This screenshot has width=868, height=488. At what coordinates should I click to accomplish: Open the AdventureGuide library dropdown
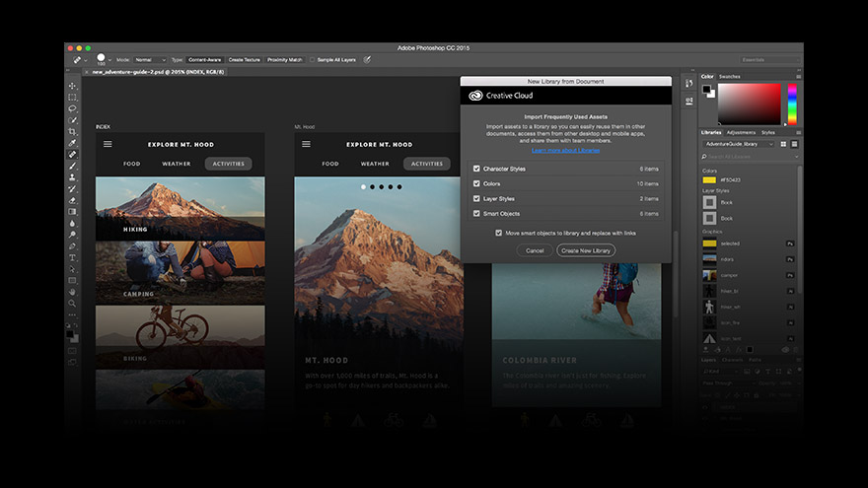point(740,144)
